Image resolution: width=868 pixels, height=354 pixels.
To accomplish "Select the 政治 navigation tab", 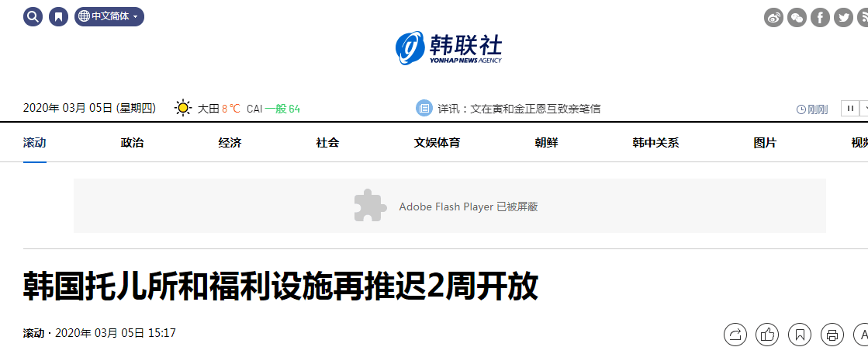I will (x=132, y=143).
